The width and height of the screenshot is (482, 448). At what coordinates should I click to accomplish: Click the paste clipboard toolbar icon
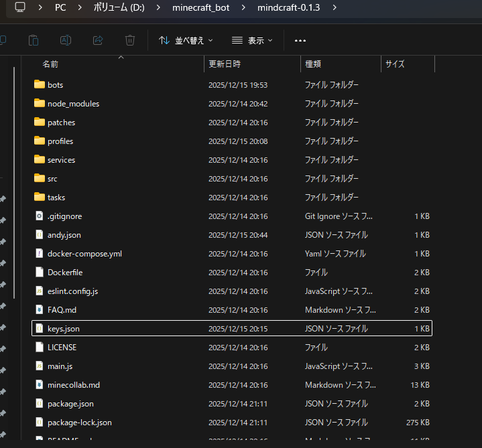pyautogui.click(x=34, y=40)
